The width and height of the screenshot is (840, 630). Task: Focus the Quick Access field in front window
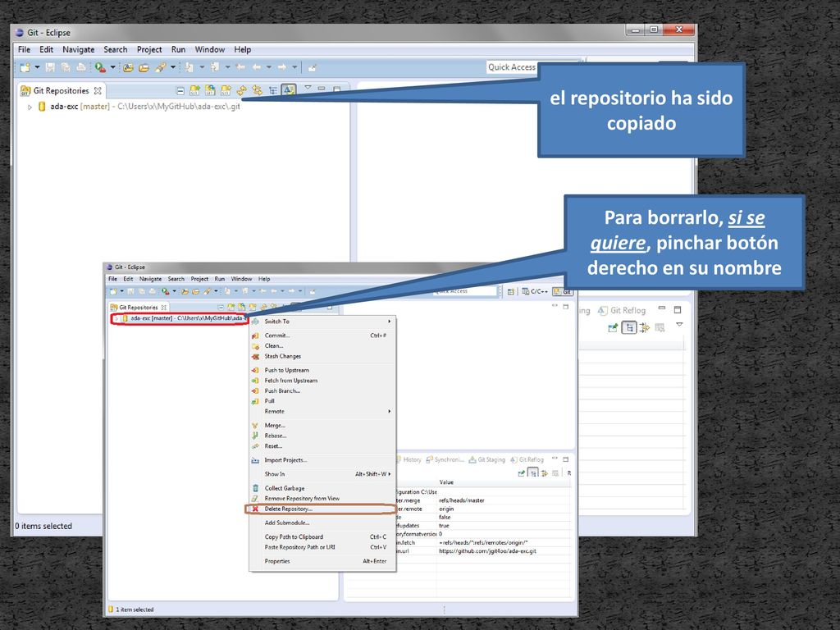(x=465, y=291)
